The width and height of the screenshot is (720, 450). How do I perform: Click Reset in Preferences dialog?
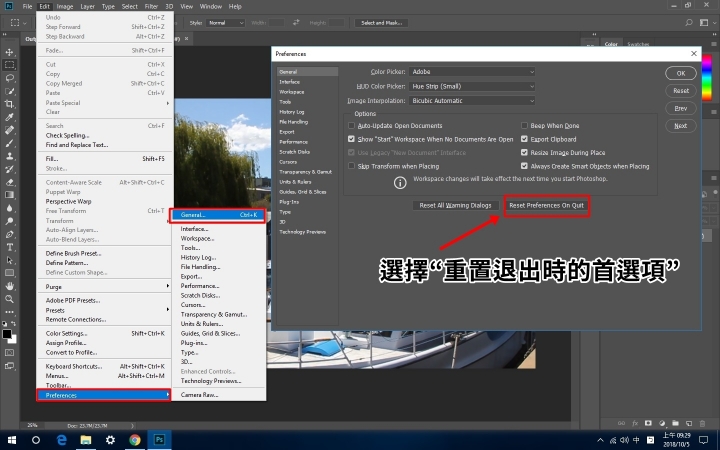(x=681, y=91)
